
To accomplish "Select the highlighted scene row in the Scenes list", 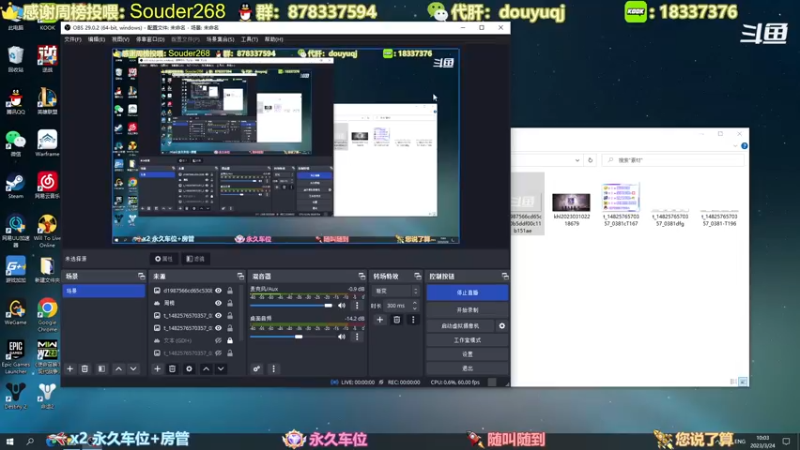I will [104, 291].
